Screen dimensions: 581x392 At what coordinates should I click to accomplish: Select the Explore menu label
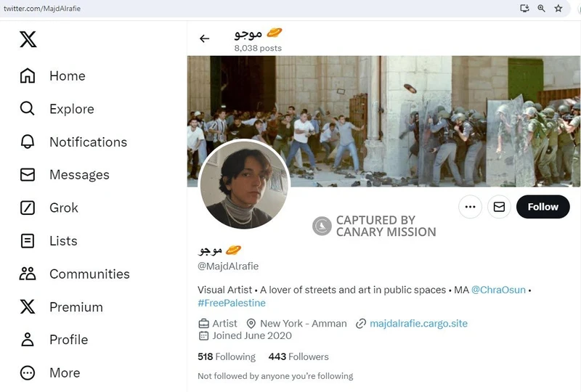(x=72, y=109)
